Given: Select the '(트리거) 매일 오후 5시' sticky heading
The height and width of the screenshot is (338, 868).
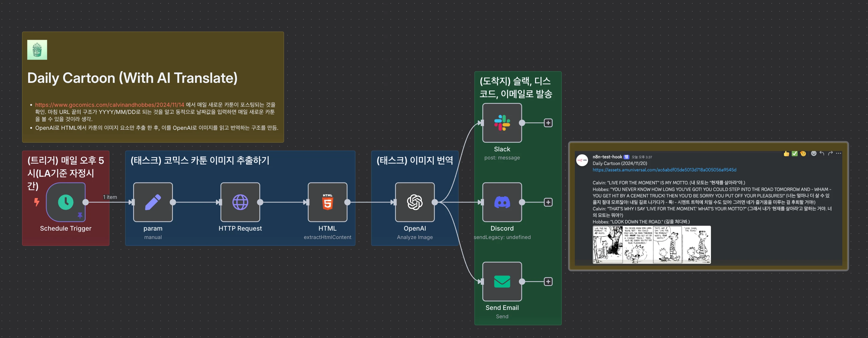Looking at the screenshot, I should pos(66,173).
